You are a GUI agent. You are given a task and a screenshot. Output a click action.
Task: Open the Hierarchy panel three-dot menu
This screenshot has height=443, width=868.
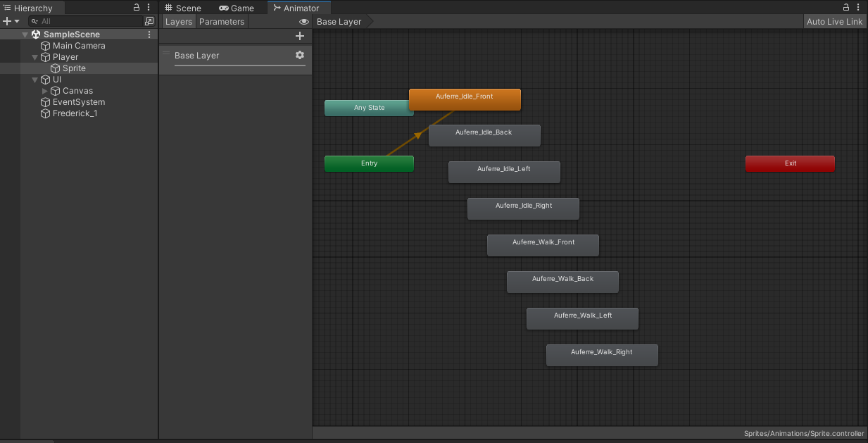(x=149, y=8)
